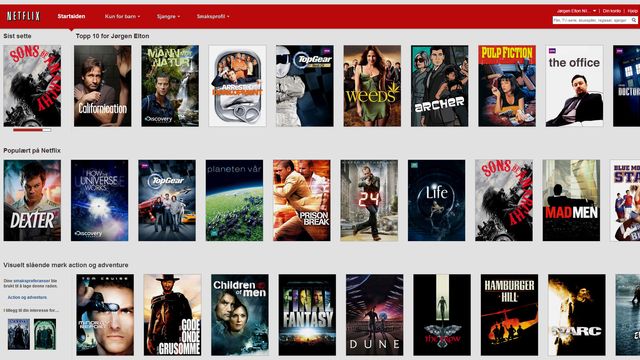This screenshot has width=640, height=360.
Task: Open the 24 series poster
Action: [369, 200]
